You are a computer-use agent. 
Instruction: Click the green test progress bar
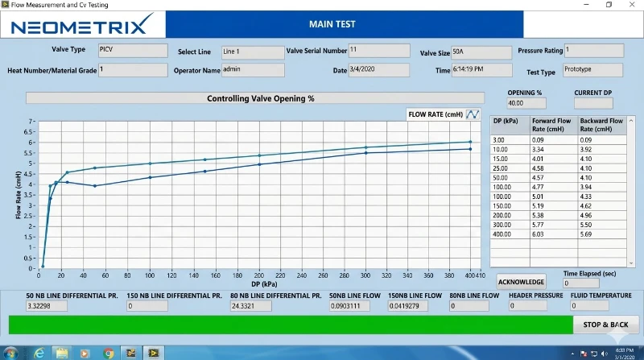(x=291, y=325)
